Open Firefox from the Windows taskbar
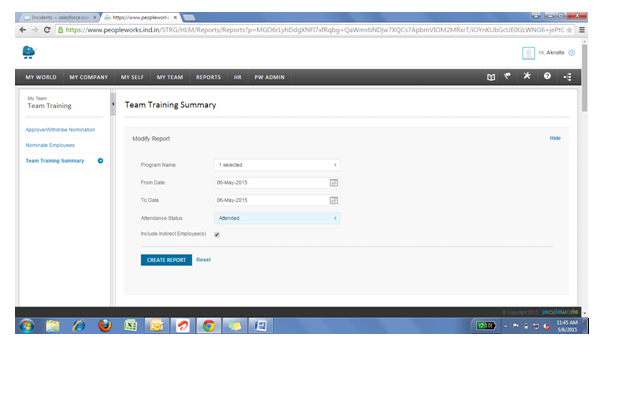This screenshot has width=621, height=397. pyautogui.click(x=105, y=326)
